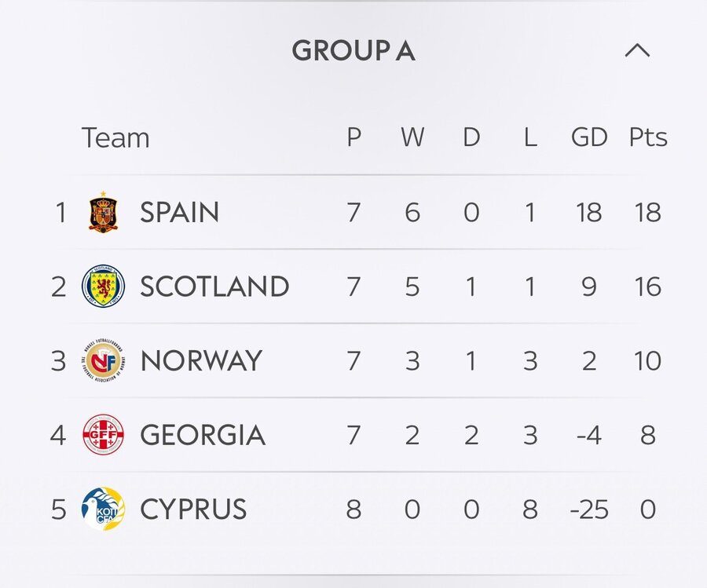
Task: Click the L column header
Action: [530, 137]
